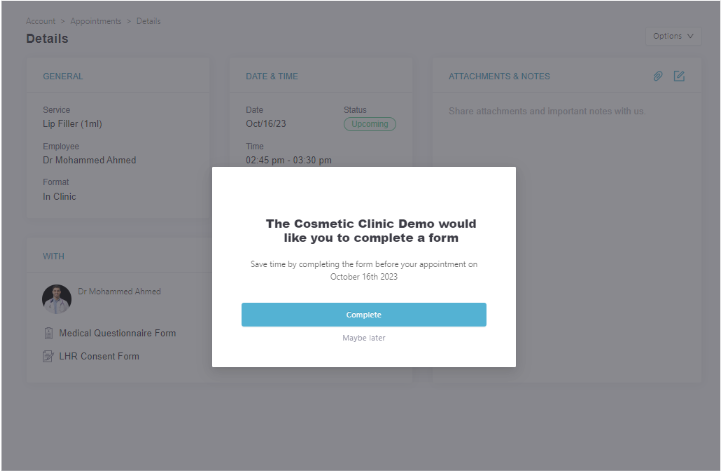
Task: Click the 02:45 pm - 03:30 pm time
Action: pos(288,160)
